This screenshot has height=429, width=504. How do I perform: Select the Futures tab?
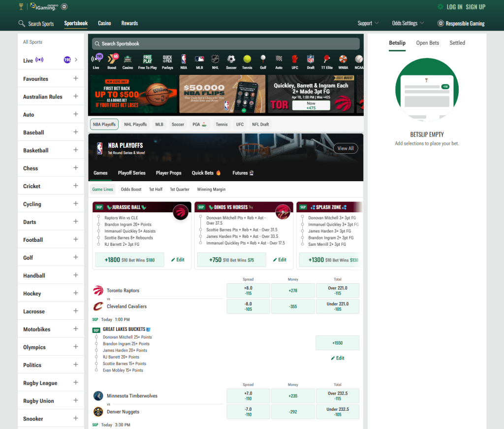click(243, 173)
